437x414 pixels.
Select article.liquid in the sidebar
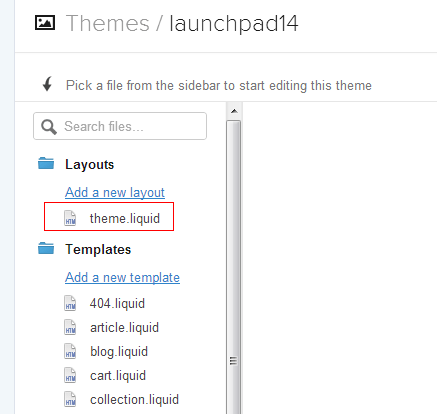(124, 328)
